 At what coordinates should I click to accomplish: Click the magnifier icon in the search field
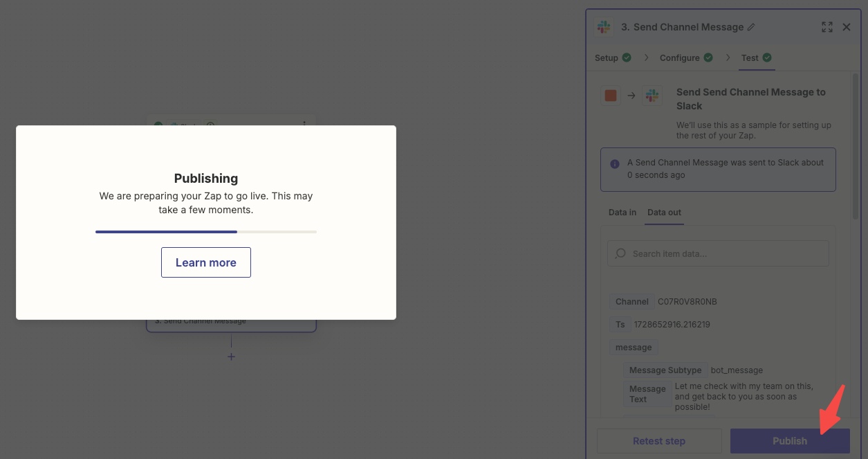point(620,253)
